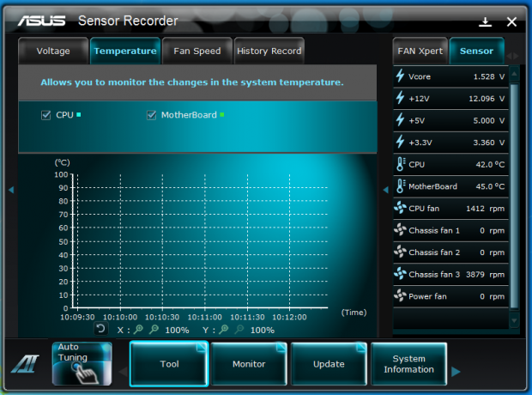Click the first Y-axis zoom magnifier icon
The height and width of the screenshot is (395, 532).
224,330
